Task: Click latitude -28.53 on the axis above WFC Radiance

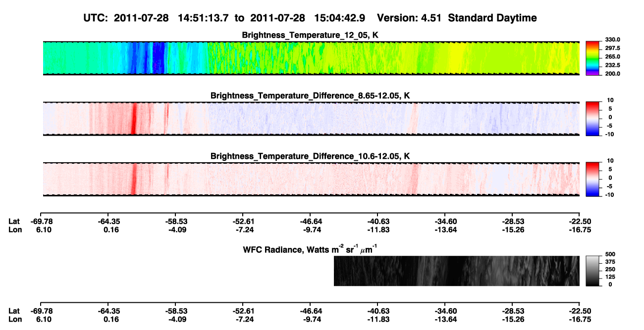Action: point(512,222)
